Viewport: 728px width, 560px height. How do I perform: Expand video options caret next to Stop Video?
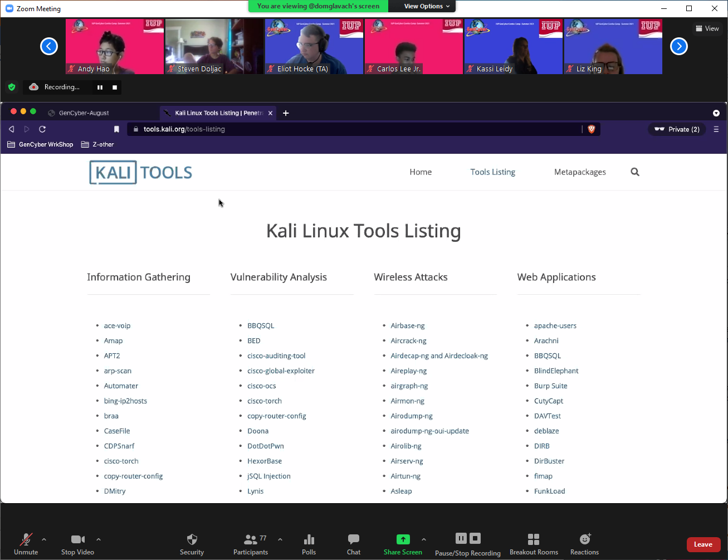point(99,539)
